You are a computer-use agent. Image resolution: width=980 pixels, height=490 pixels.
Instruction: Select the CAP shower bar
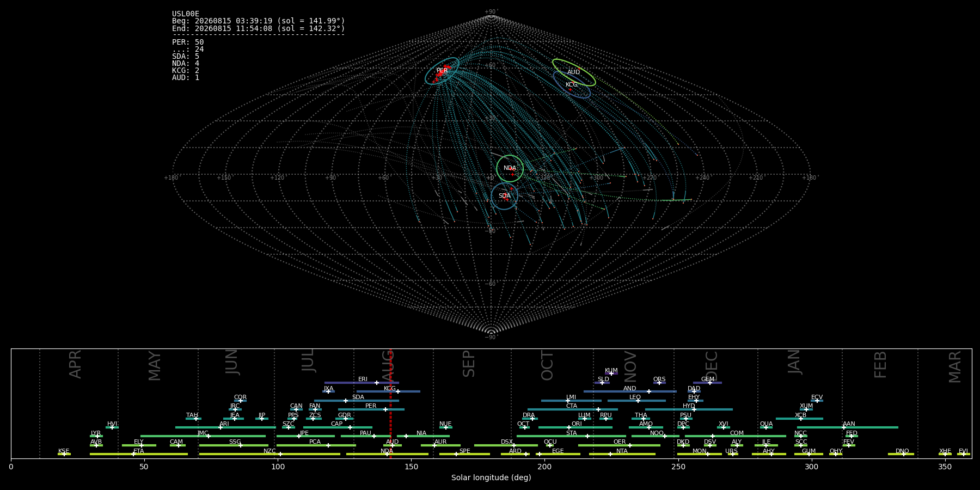click(x=338, y=427)
